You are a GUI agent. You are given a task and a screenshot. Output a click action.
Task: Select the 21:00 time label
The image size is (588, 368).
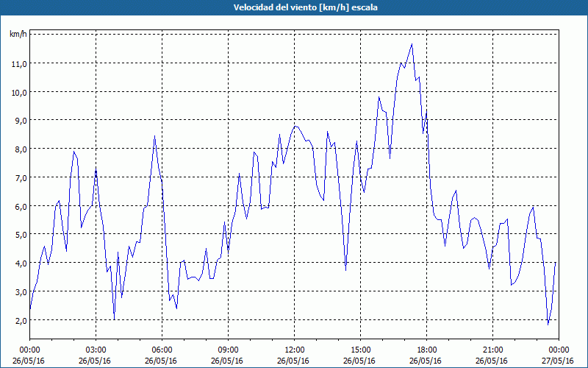(x=492, y=350)
